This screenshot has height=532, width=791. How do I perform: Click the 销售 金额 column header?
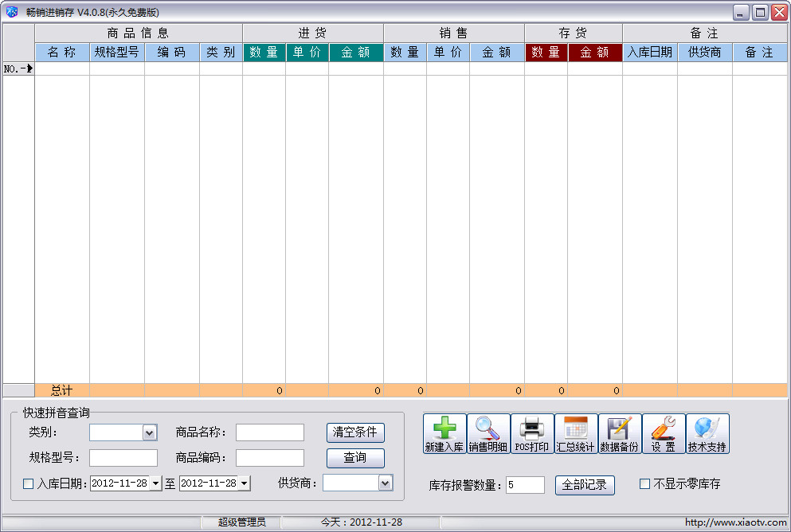[x=497, y=52]
